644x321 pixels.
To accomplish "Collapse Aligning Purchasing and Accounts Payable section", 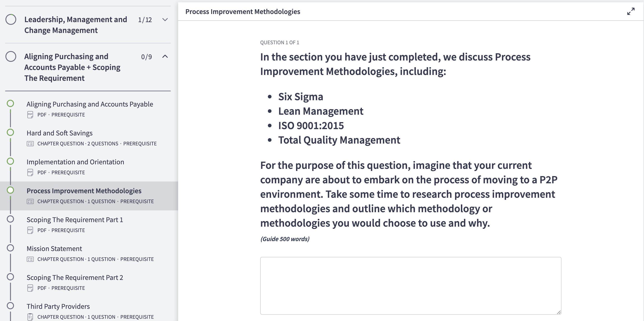I will (165, 56).
